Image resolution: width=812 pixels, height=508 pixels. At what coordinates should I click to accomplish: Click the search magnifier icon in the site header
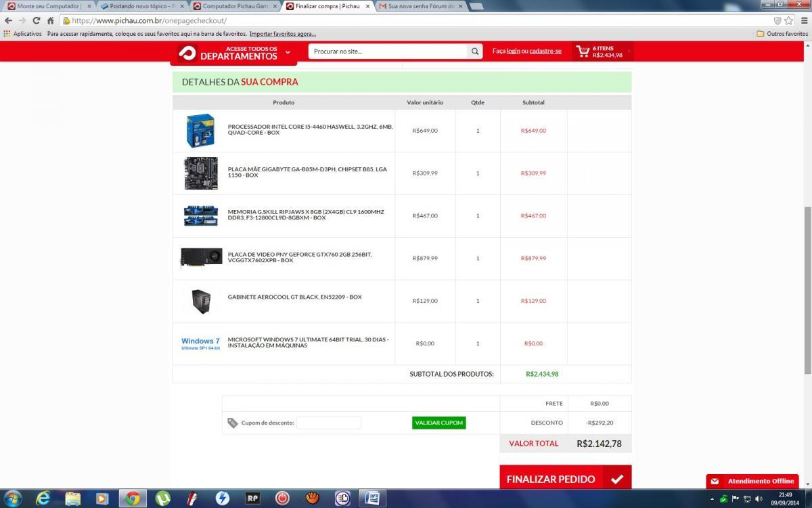pos(475,51)
